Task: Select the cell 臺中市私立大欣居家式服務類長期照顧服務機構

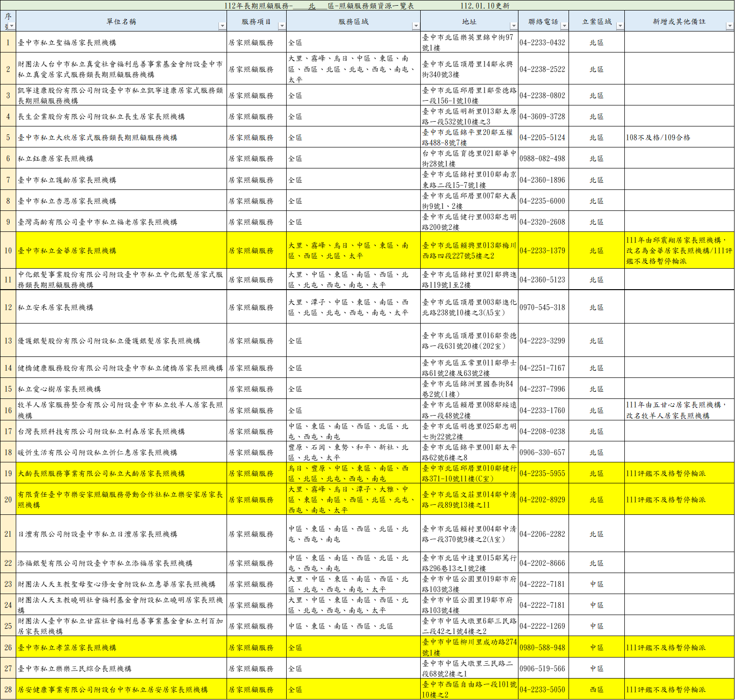Action: click(x=121, y=137)
